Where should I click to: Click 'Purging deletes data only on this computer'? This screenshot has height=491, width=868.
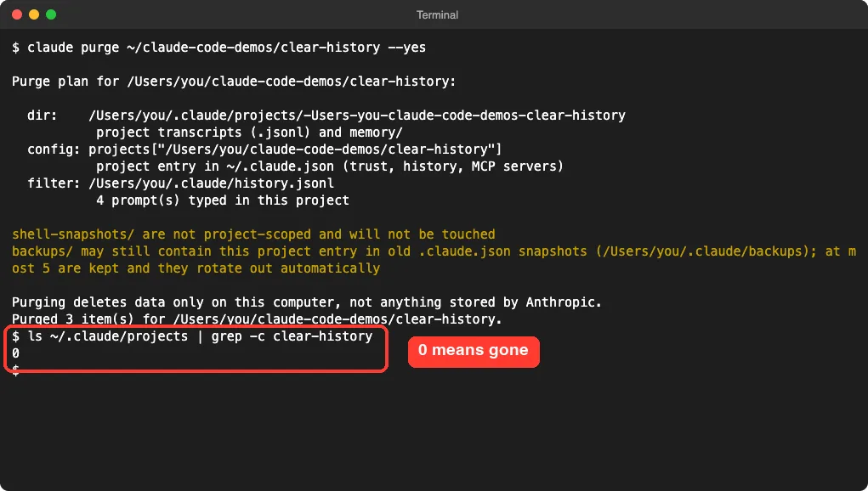coord(307,302)
